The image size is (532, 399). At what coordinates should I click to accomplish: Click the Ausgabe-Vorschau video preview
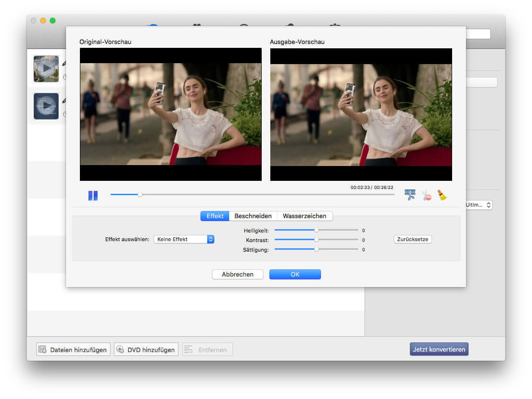pos(361,114)
